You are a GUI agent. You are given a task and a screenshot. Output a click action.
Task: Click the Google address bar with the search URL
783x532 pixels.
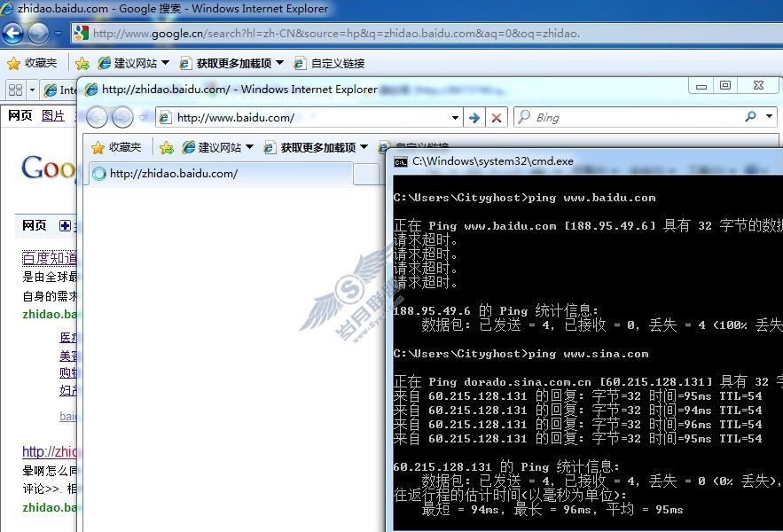427,34
